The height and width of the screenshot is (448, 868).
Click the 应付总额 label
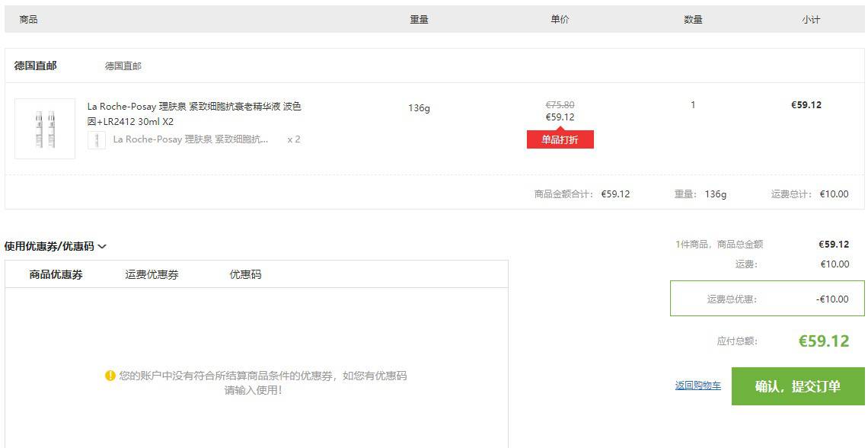tap(737, 341)
